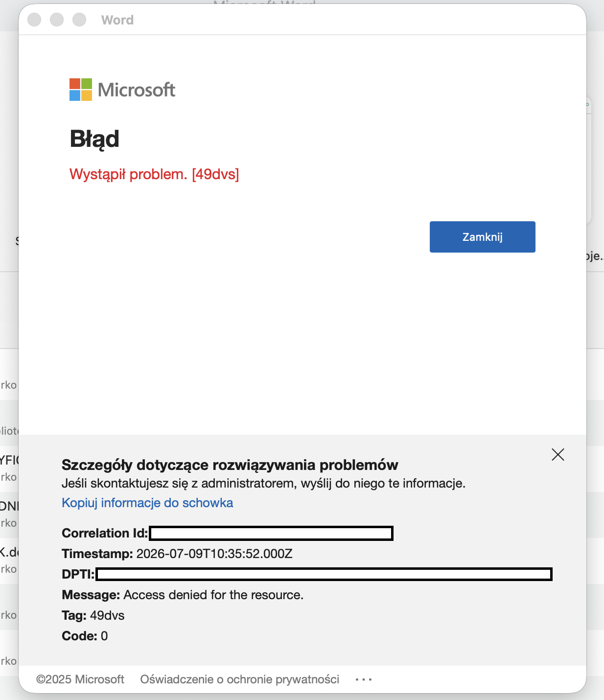Image resolution: width=604 pixels, height=700 pixels.
Task: Open the three-dots more options in footer
Action: (364, 679)
